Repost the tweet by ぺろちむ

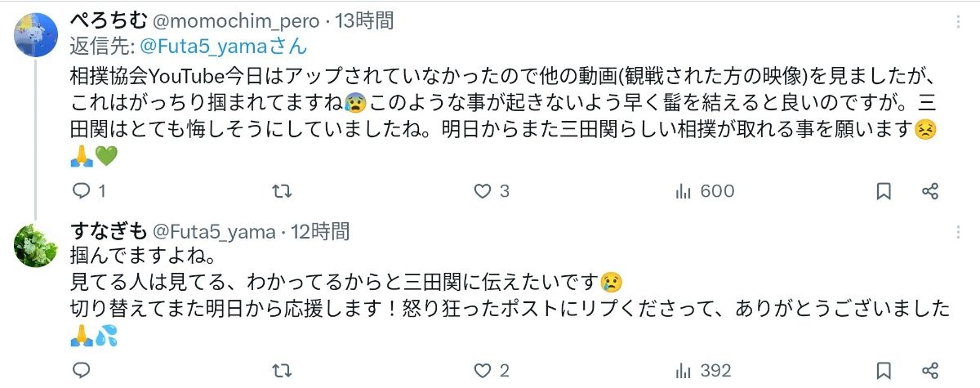(x=281, y=191)
